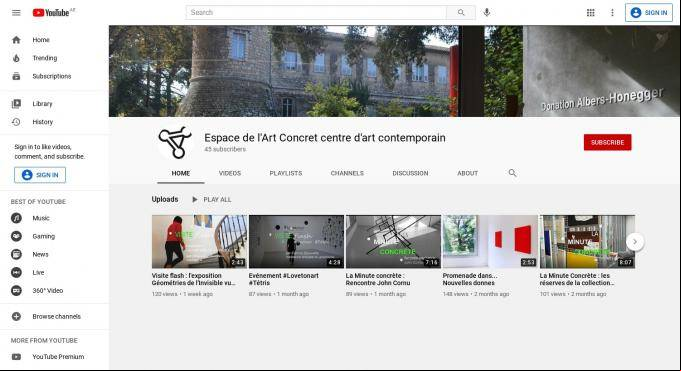Open Promenade dans Nouvelles donnes thumbnail
Viewport: 681px width, 371px height.
tap(490, 242)
